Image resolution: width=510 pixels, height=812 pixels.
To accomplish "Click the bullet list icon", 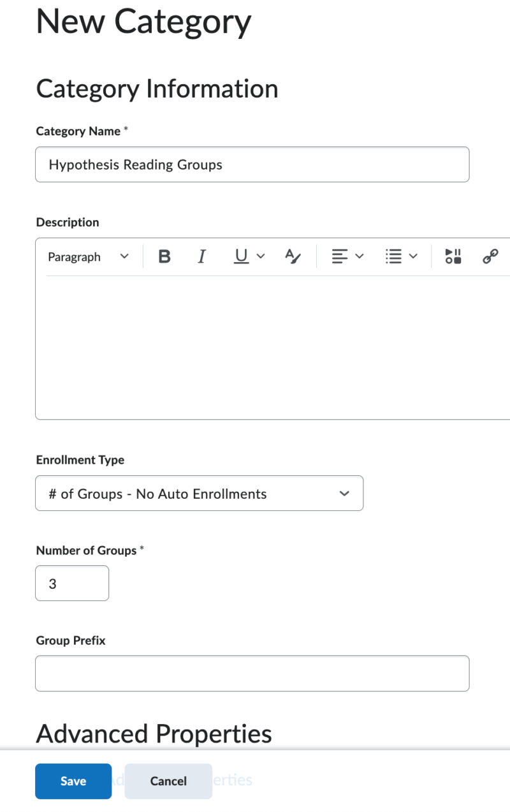I will pyautogui.click(x=395, y=256).
